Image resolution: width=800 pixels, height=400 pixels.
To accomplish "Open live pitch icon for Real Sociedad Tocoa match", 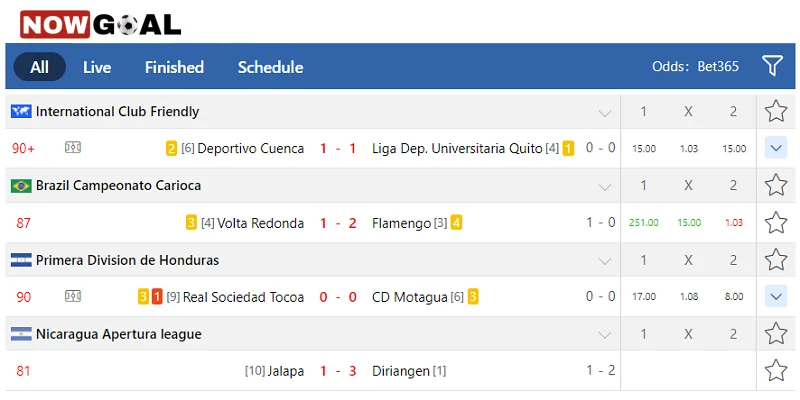I will click(73, 296).
